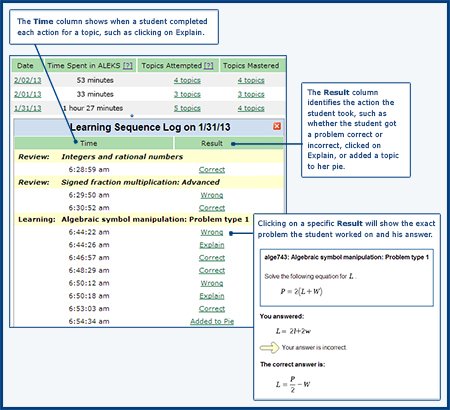View 3 topics attempted on 2/01/13

[187, 94]
